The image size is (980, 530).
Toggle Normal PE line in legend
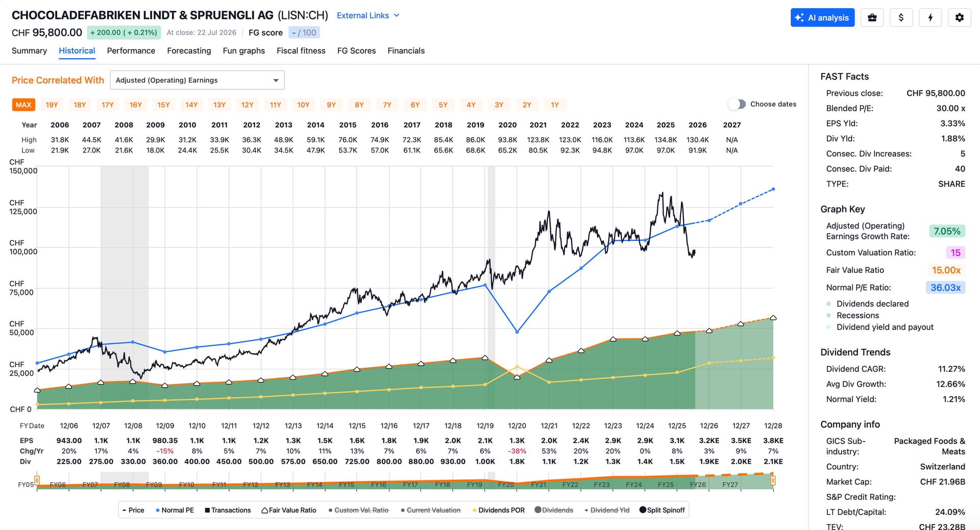pyautogui.click(x=175, y=510)
